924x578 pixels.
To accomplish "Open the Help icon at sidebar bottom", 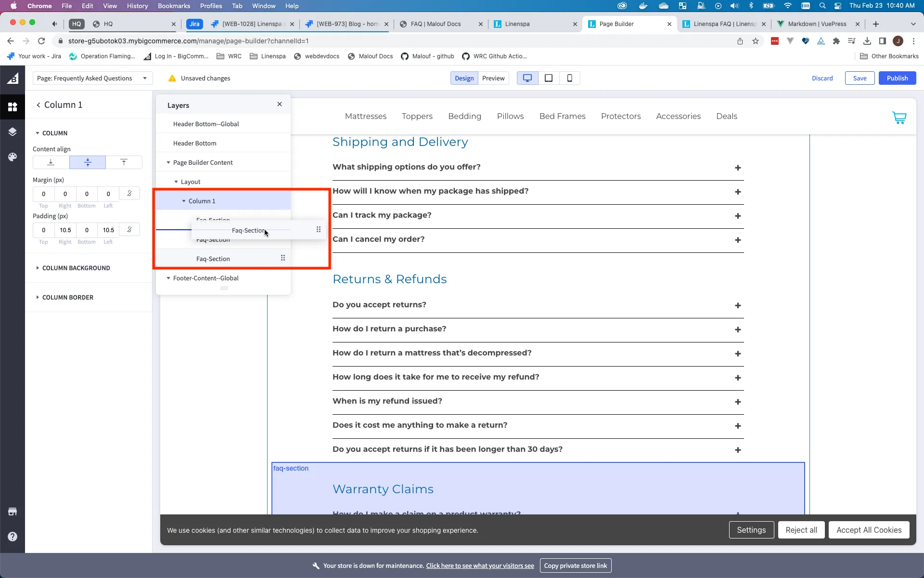I will click(x=13, y=537).
